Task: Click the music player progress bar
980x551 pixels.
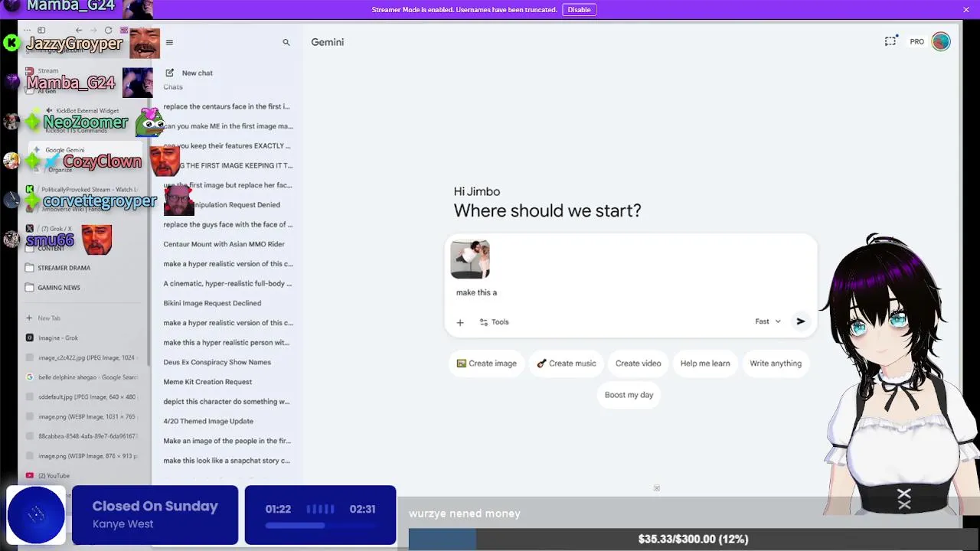Action: 320,526
